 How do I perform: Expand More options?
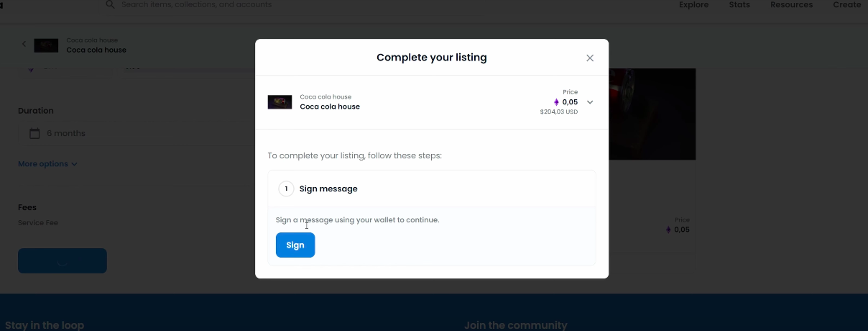47,164
